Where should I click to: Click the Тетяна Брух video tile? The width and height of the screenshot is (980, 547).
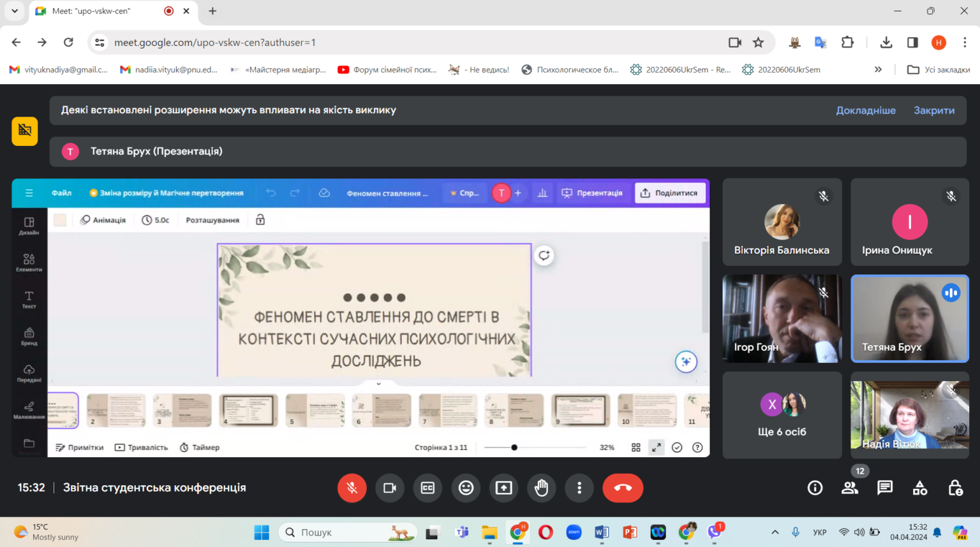pyautogui.click(x=909, y=318)
